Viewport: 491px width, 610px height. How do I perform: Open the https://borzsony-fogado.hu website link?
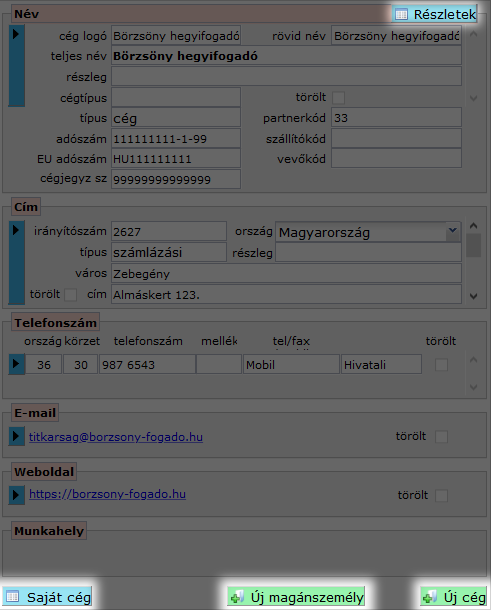click(107, 494)
